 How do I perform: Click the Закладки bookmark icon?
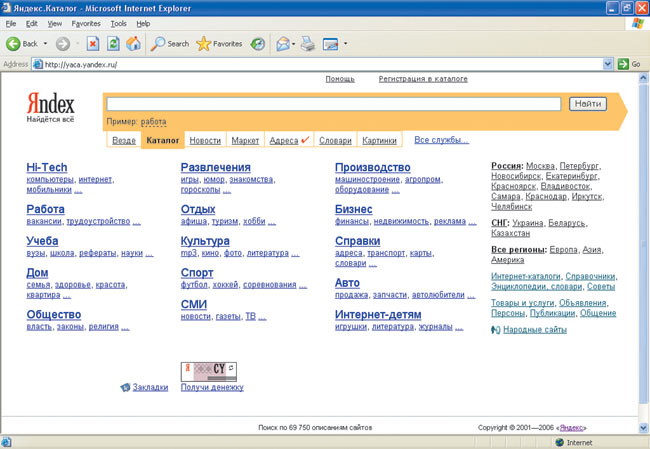[125, 387]
